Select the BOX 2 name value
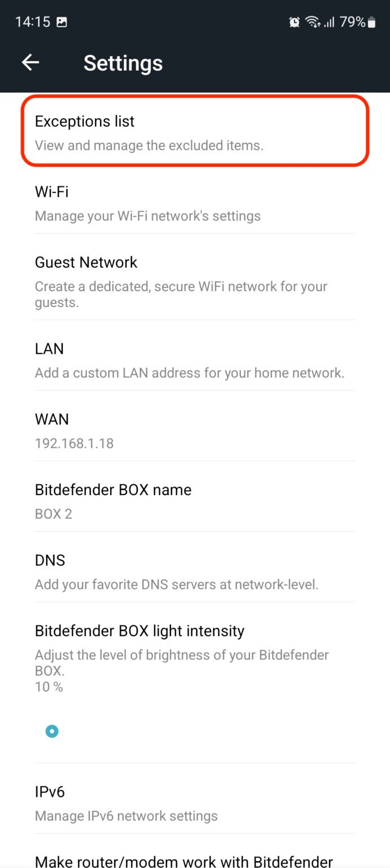 54,514
